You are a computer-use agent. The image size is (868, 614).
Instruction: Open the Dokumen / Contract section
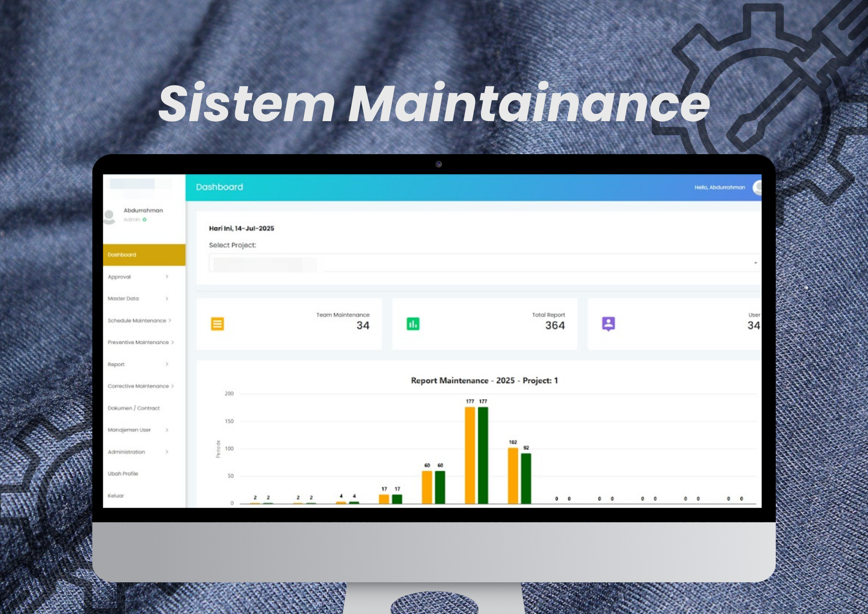(134, 408)
